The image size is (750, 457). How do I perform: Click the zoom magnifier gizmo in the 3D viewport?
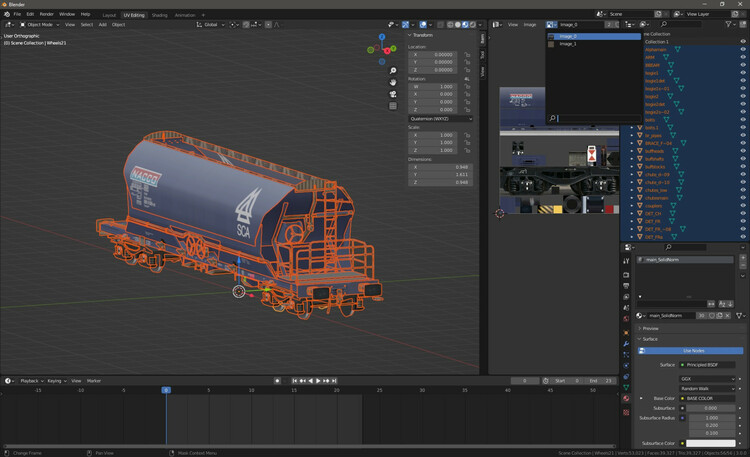(x=393, y=71)
